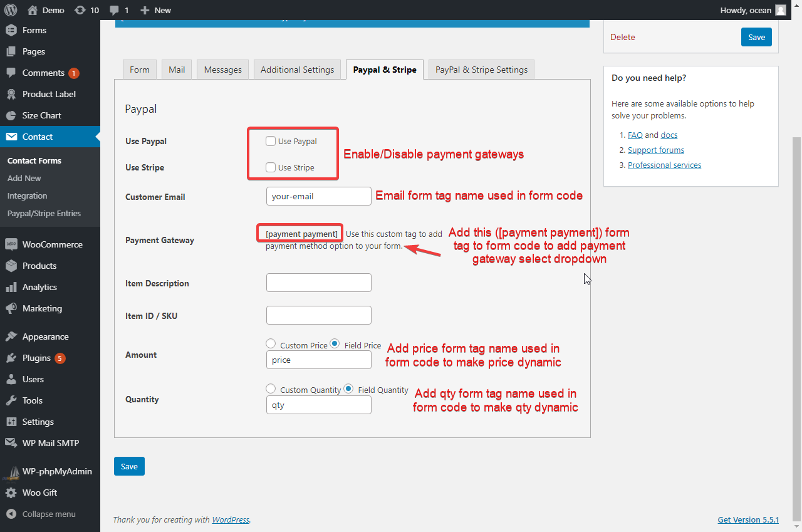Click the Users person icon
The image size is (802, 532).
[x=11, y=379]
